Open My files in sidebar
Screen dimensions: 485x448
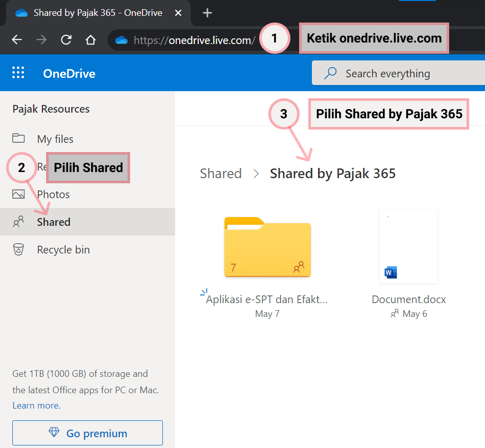88,139
